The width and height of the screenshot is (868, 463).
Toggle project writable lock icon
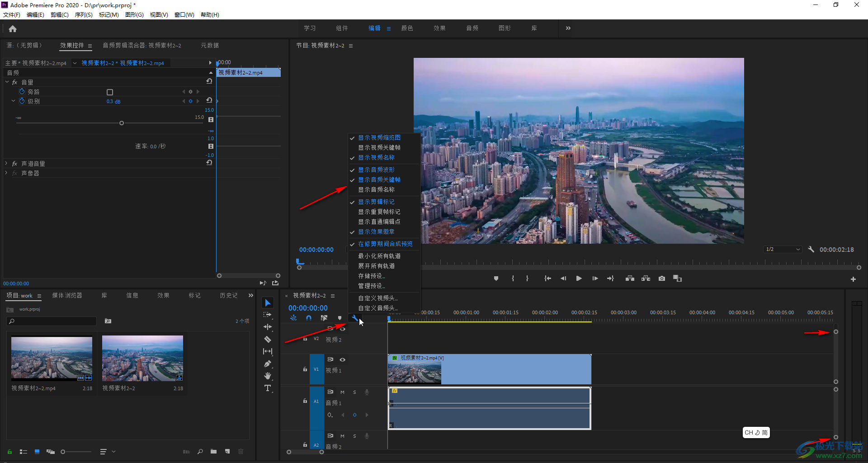pyautogui.click(x=9, y=451)
